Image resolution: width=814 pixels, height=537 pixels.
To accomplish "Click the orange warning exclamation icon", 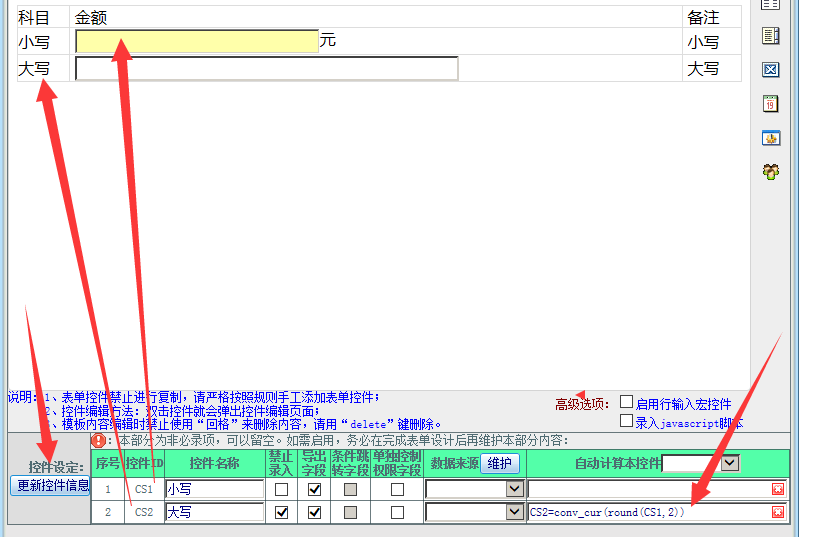I will pyautogui.click(x=98, y=440).
